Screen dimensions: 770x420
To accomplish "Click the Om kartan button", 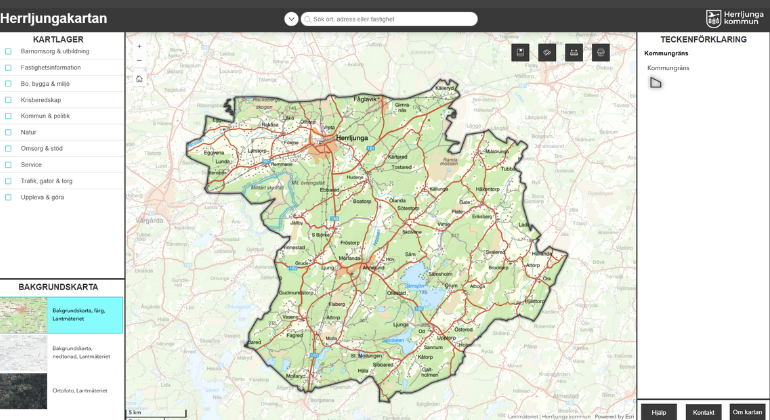I will coord(748,411).
